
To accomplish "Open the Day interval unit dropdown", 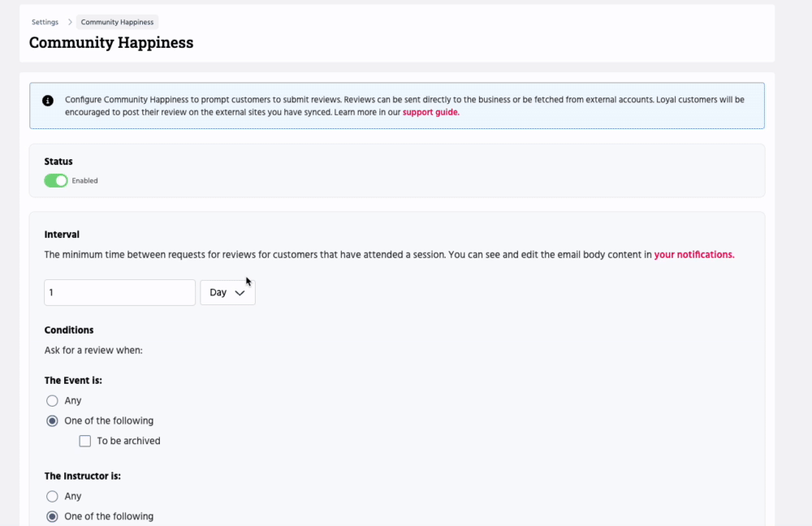I will (x=227, y=292).
